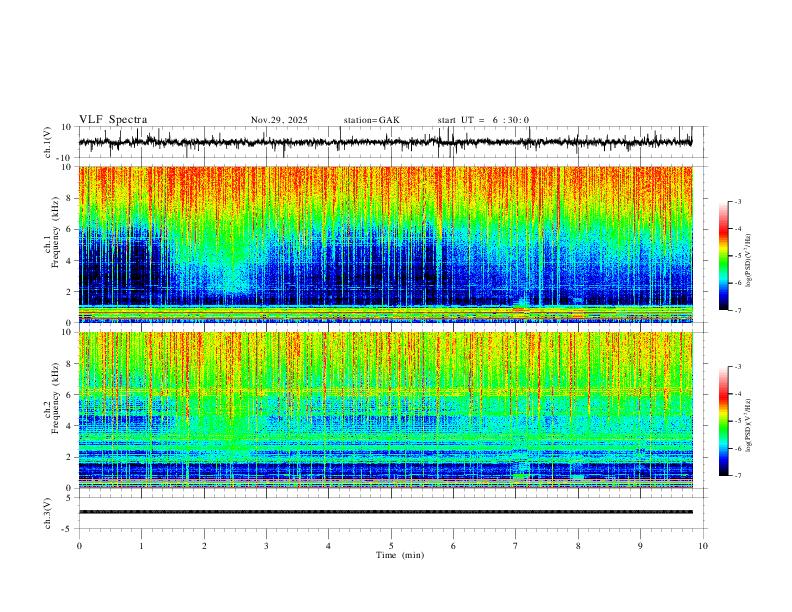Click the "ch.1(V)" waveform axis label

[x=48, y=142]
